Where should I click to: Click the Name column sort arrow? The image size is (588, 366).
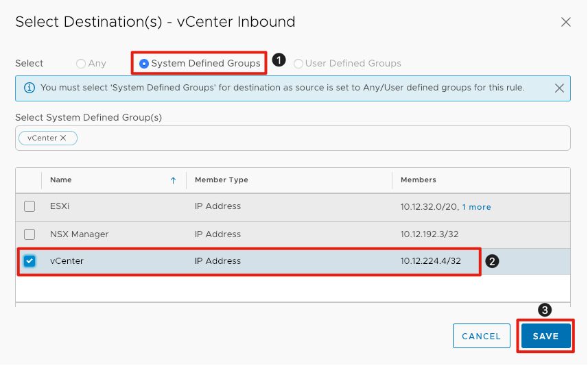click(173, 180)
